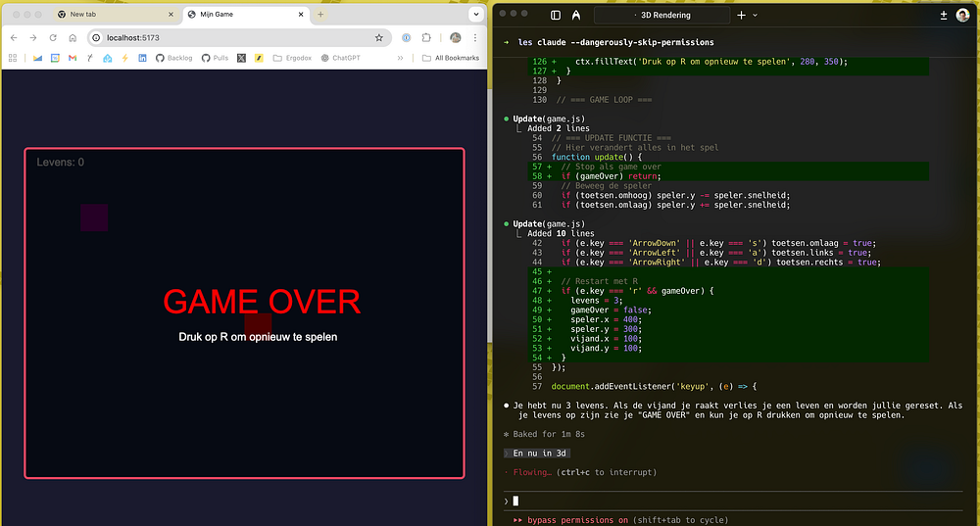Open the lightning bolt bookmark
The width and height of the screenshot is (980, 526).
pyautogui.click(x=125, y=58)
